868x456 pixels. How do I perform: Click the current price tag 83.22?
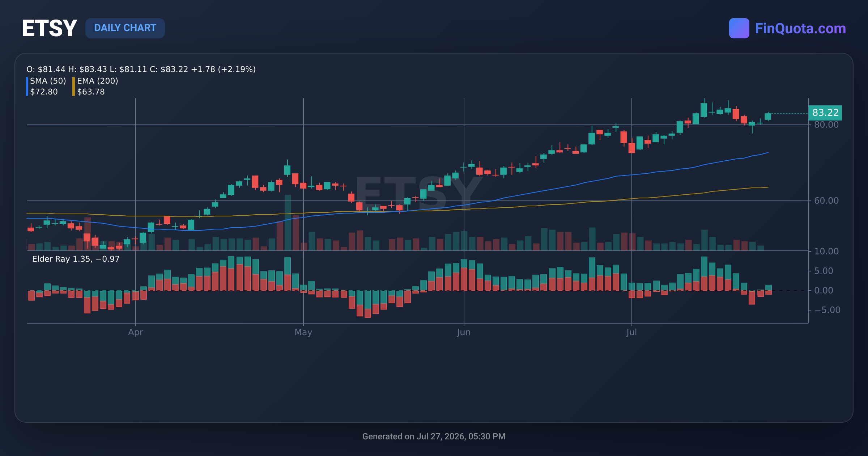(x=825, y=113)
